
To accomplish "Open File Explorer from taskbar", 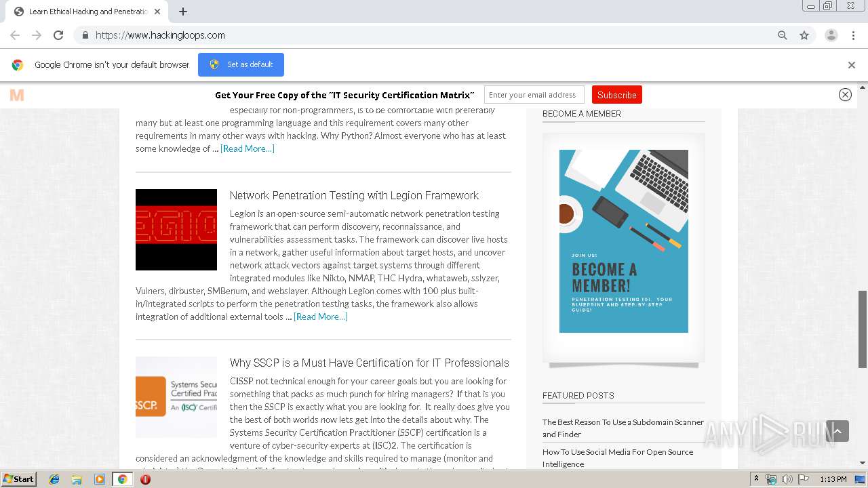I will pos(77,479).
